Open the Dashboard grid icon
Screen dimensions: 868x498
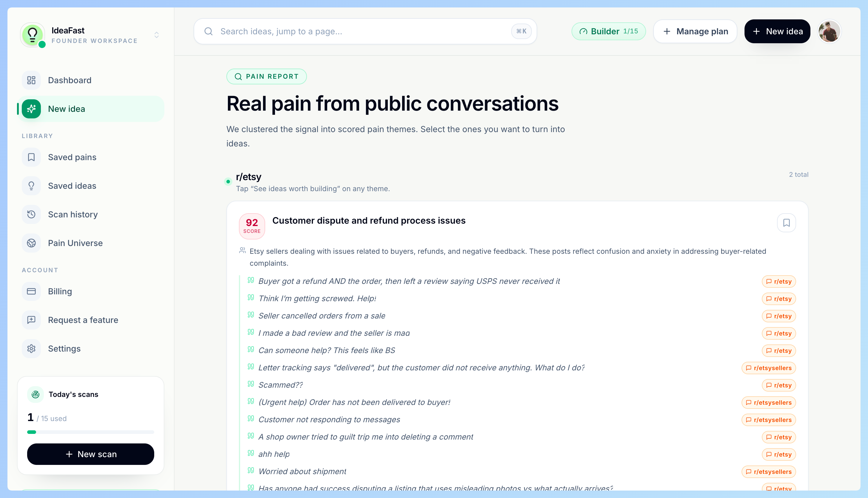tap(31, 80)
